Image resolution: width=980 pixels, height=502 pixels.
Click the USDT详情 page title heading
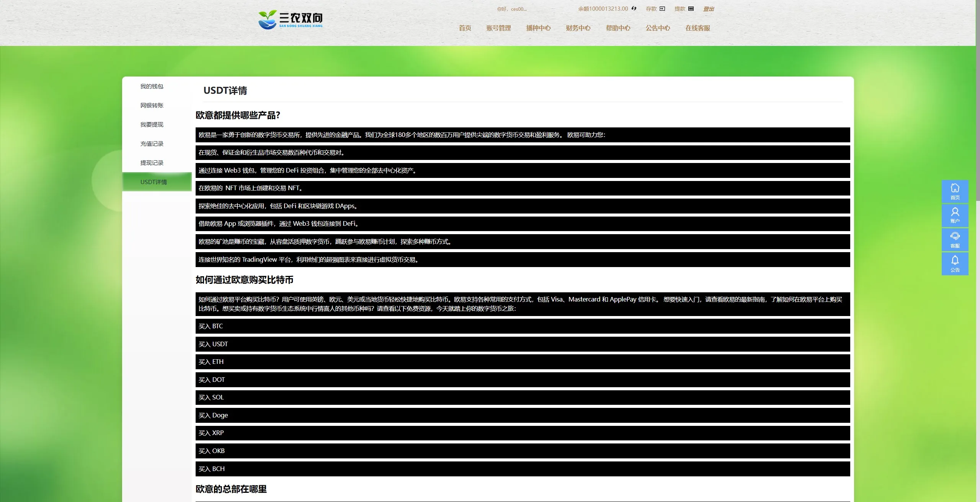[225, 90]
